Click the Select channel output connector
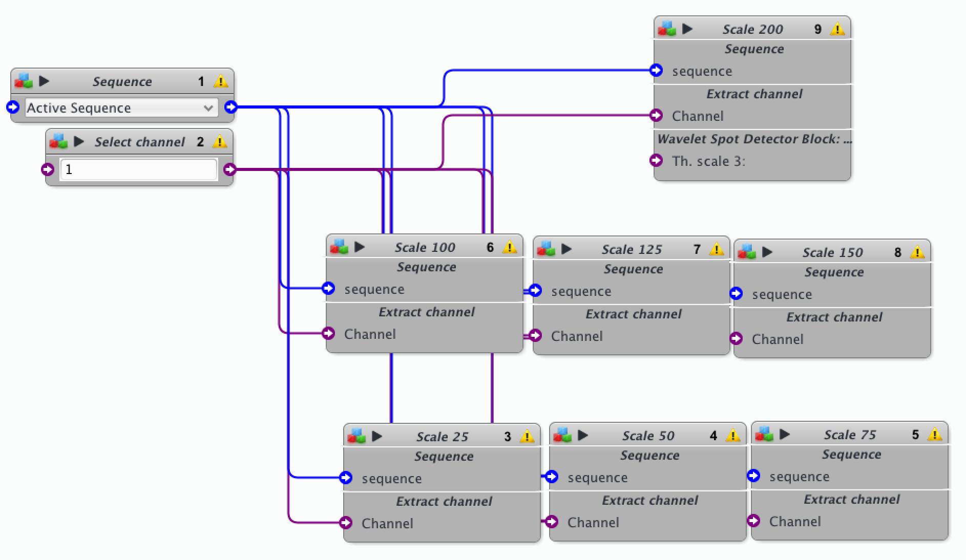This screenshot has width=966, height=560. (230, 169)
